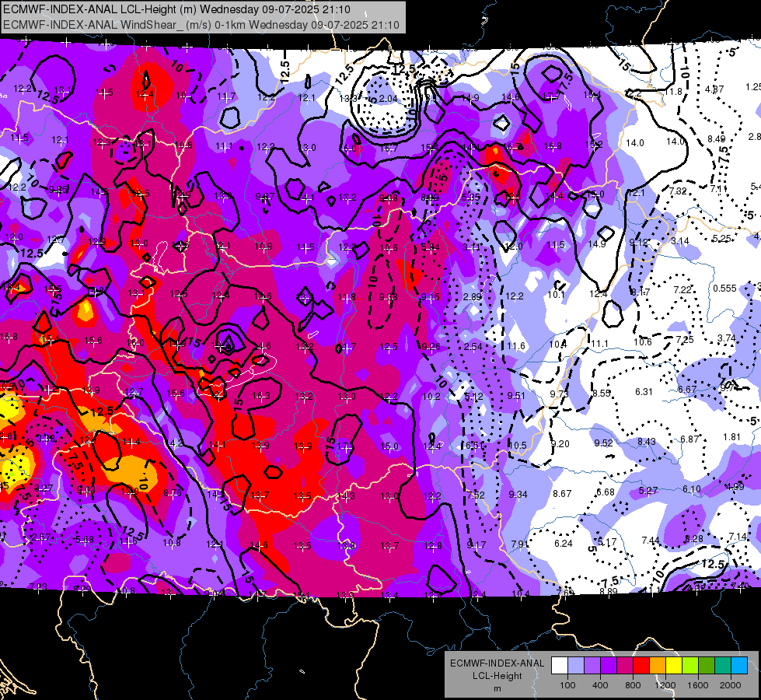Click the map value 14.9 near the eastern border

coord(597,244)
